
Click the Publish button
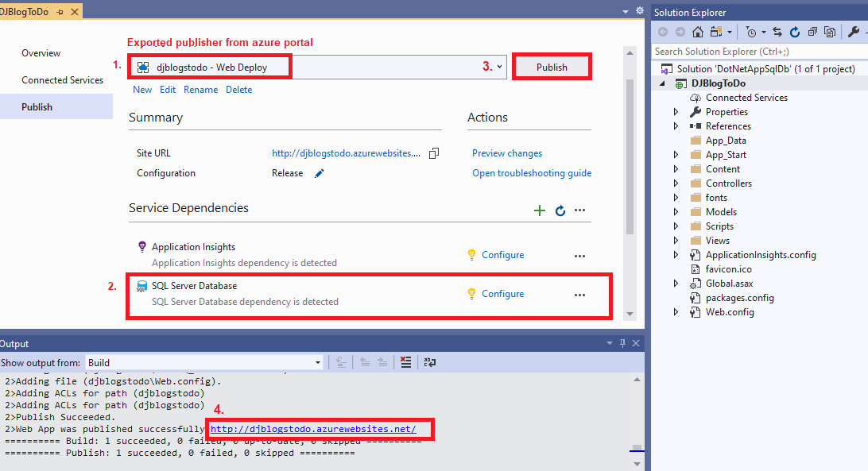coord(552,67)
